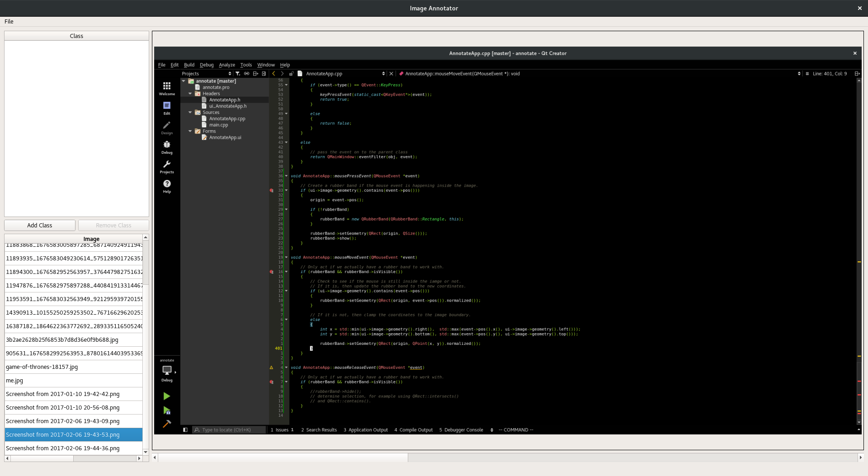Select game-of-thrones-18157.jpg in image list
Image resolution: width=868 pixels, height=476 pixels.
74,367
